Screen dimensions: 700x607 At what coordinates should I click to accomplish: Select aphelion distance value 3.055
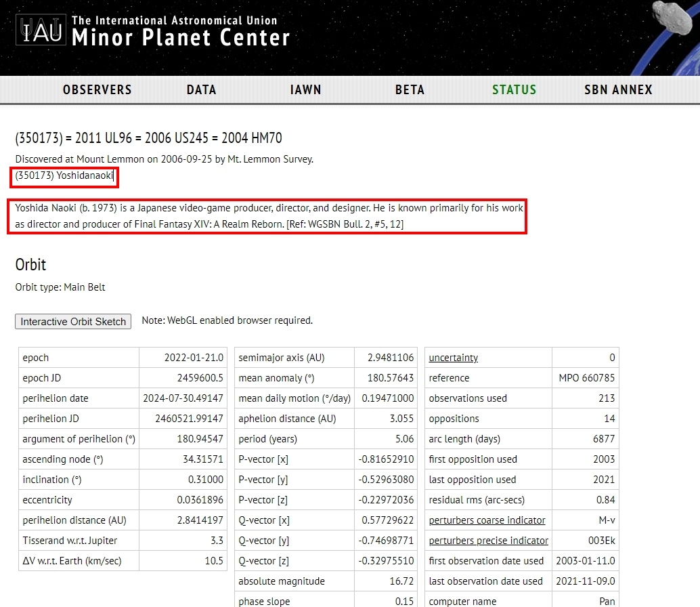(x=401, y=419)
